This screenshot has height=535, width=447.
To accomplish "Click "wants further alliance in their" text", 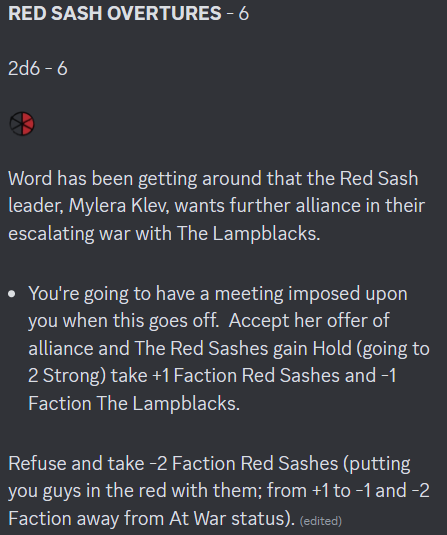I will click(300, 206).
